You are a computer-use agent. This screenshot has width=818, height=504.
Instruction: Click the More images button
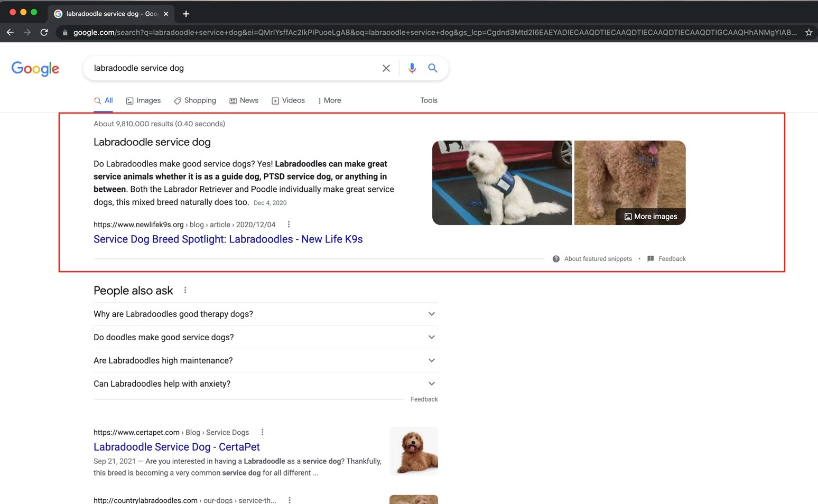click(x=650, y=217)
